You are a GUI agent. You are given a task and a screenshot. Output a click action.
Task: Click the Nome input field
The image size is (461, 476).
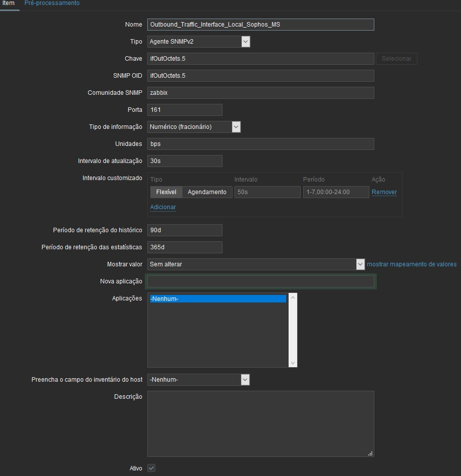(260, 24)
